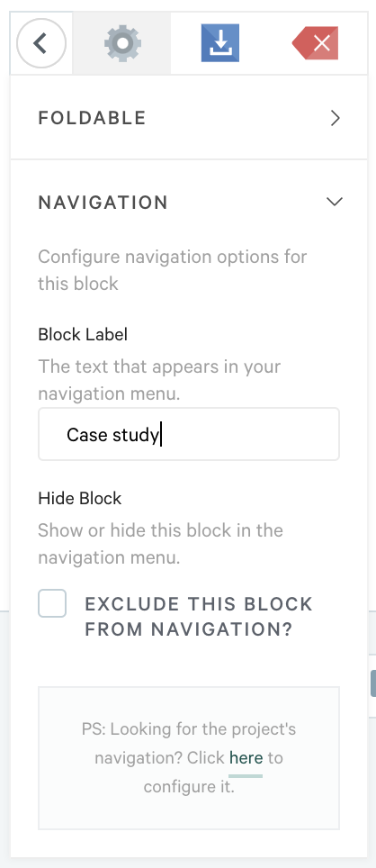Go back using the left arrow button

pyautogui.click(x=41, y=43)
